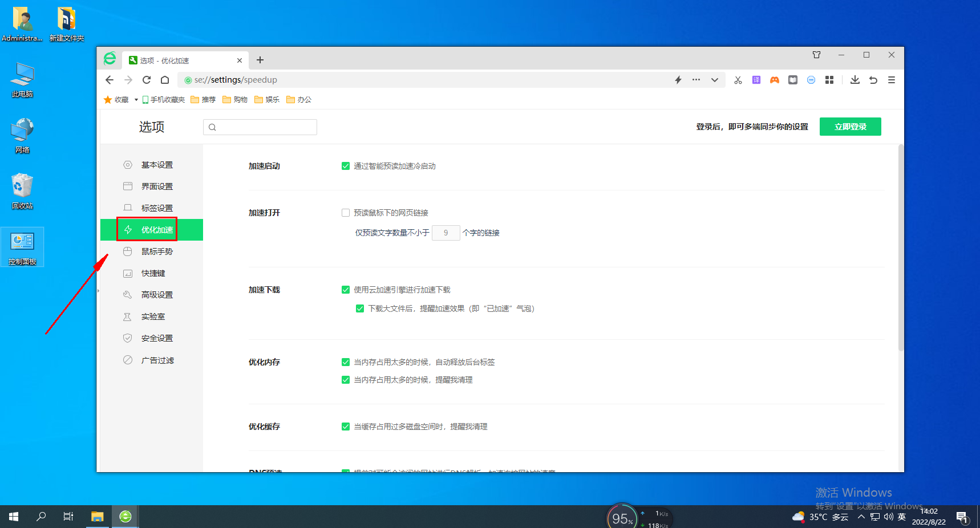This screenshot has height=528, width=980.
Task: Open the downloads icon
Action: click(855, 80)
